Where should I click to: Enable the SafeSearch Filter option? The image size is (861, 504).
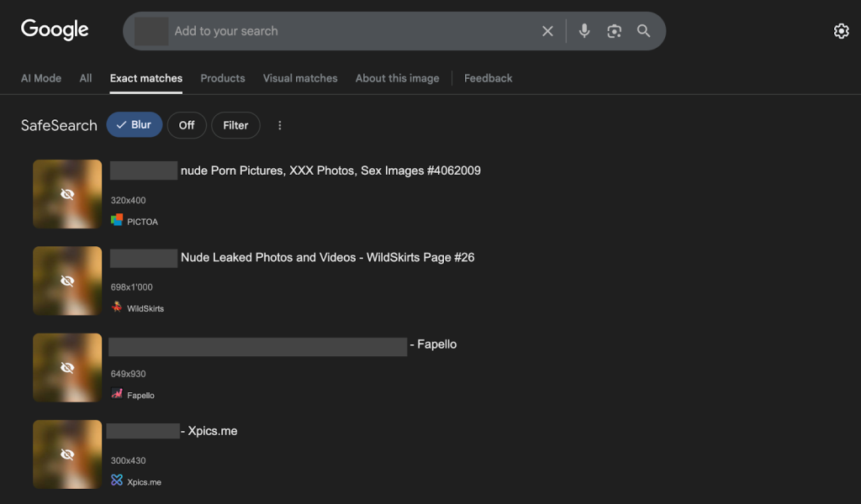point(235,125)
